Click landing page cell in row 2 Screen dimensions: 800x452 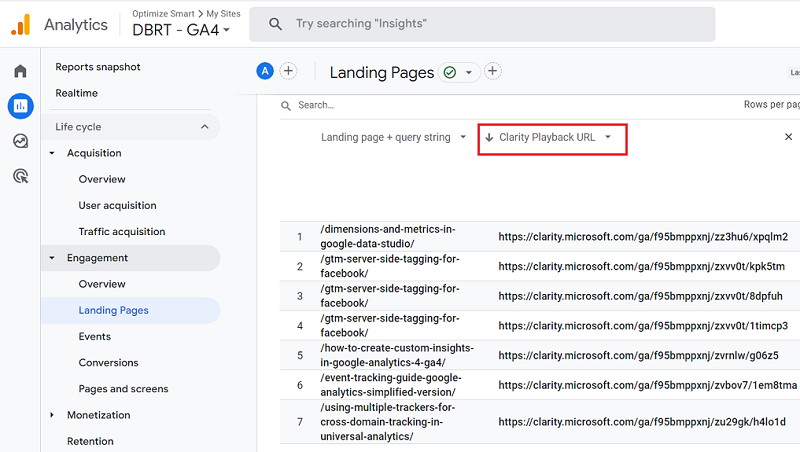(x=390, y=266)
